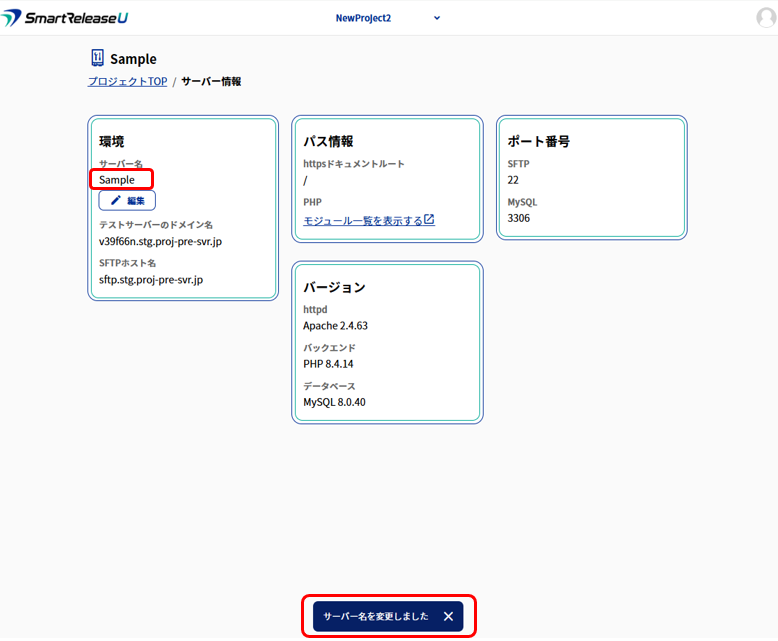Expand the NewProject2 project dropdown

click(x=437, y=18)
